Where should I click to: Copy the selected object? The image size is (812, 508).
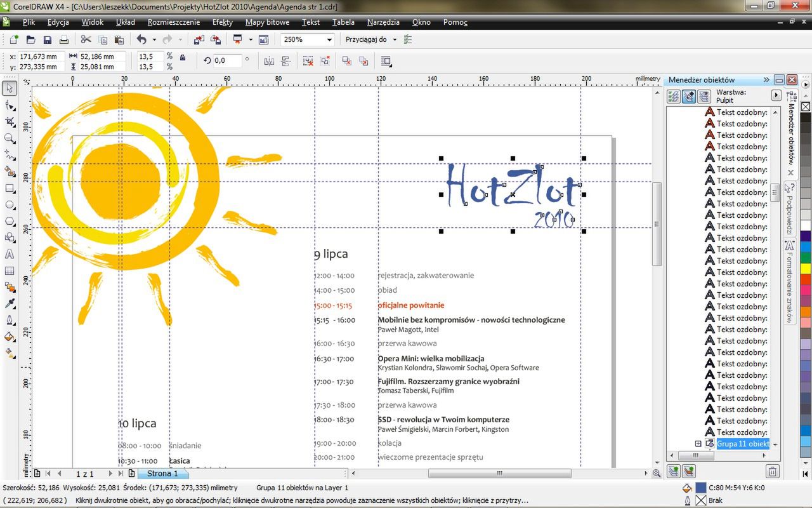(x=103, y=39)
